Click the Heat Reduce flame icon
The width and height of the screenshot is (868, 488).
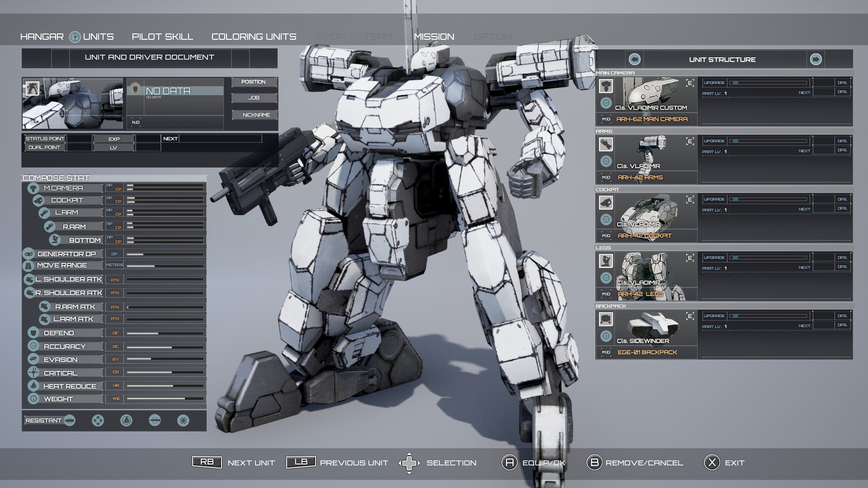pos(33,386)
